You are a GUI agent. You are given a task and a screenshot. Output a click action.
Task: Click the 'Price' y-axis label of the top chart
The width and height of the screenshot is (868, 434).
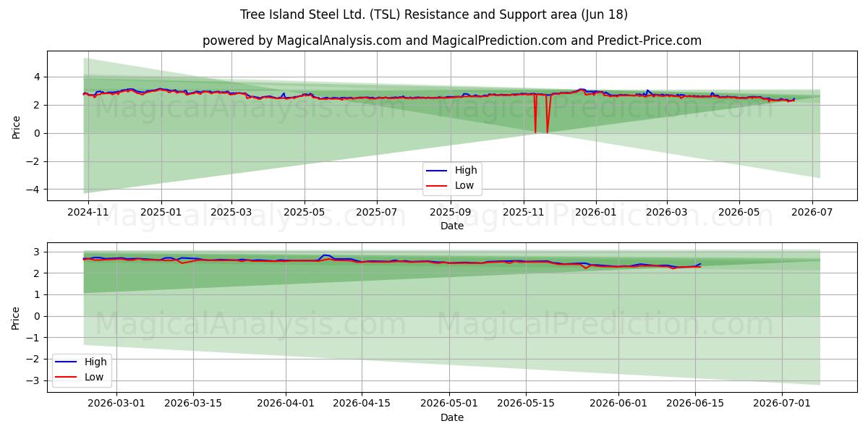click(x=17, y=126)
